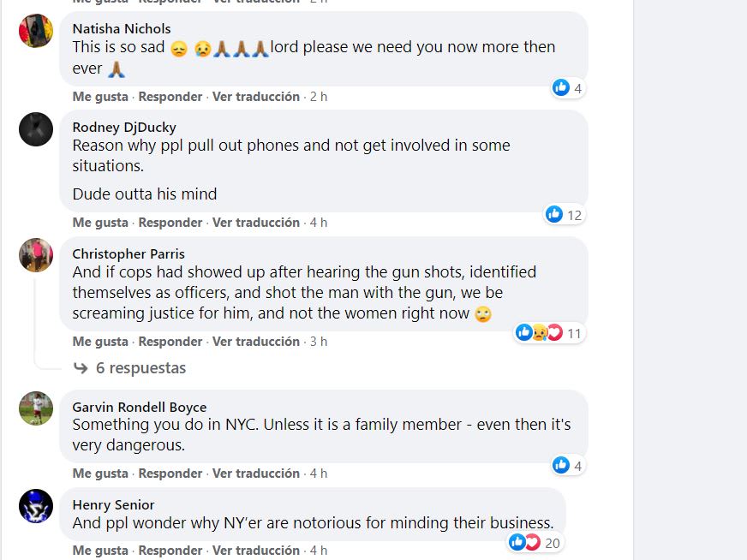This screenshot has height=560, width=747.
Task: Reply to Garvin Rondell Boyce's comment
Action: click(170, 474)
